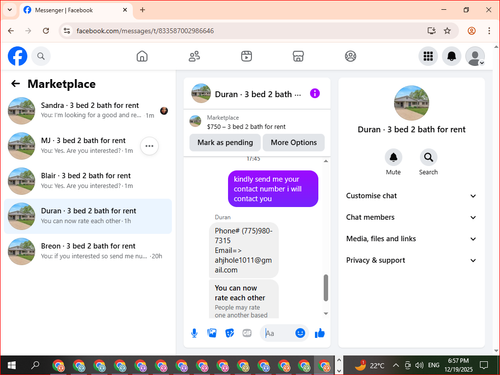500x375 pixels.
Task: Open the volume speaker tray icon
Action: [419, 365]
